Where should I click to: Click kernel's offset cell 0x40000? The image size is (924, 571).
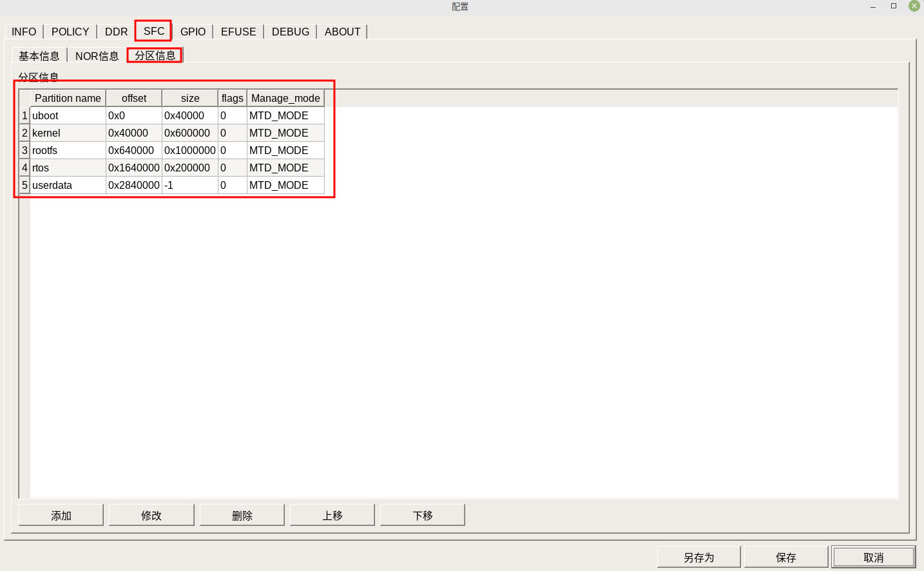[134, 133]
